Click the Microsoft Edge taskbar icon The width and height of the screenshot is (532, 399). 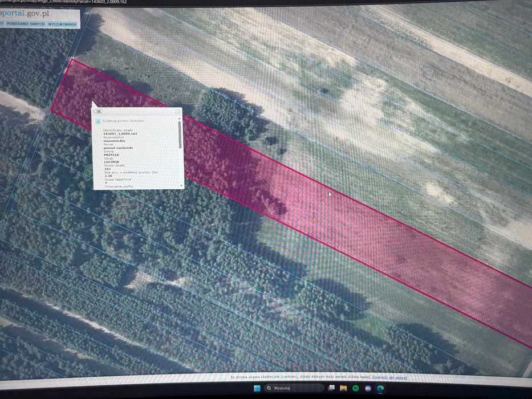click(x=380, y=389)
